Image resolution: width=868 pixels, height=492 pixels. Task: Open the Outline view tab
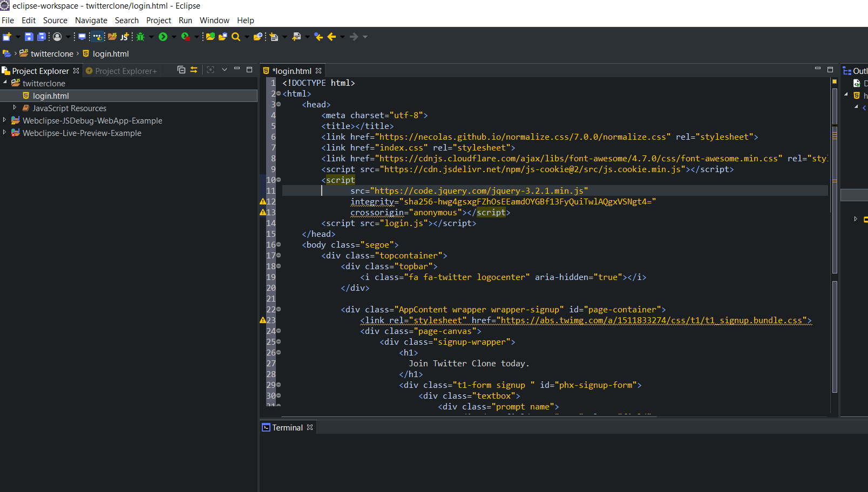856,71
